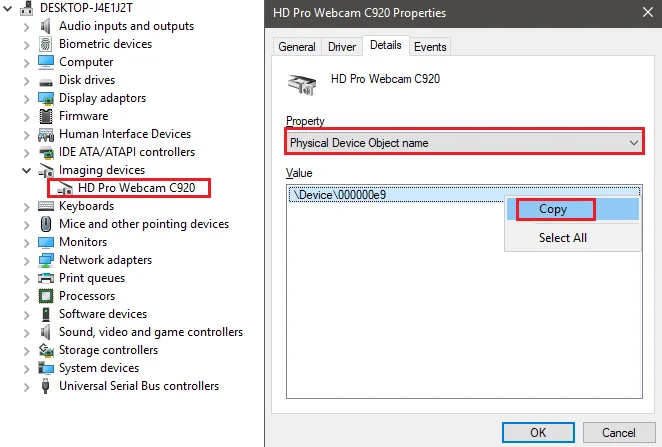The height and width of the screenshot is (447, 662).
Task: Expand the Universal Serial Bus controllers node
Action: (x=27, y=387)
